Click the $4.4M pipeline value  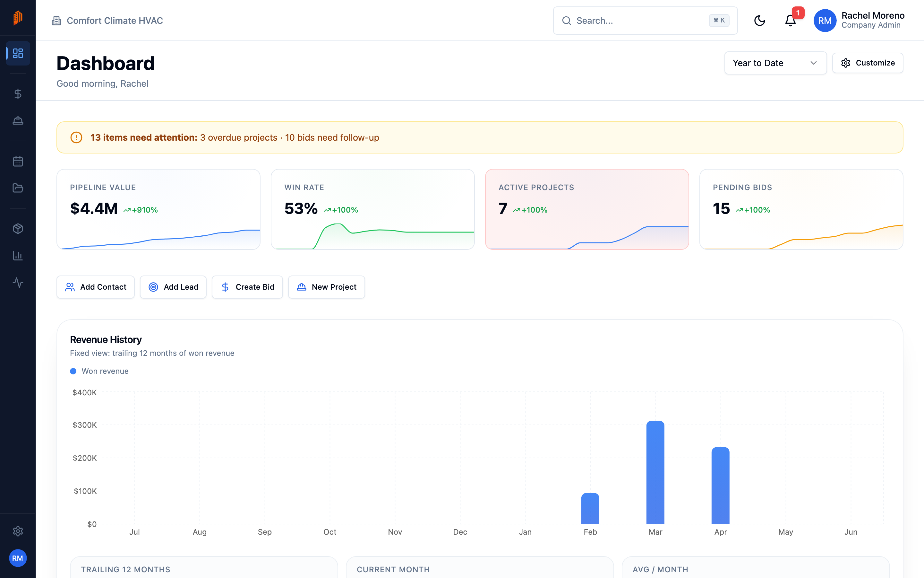point(94,209)
